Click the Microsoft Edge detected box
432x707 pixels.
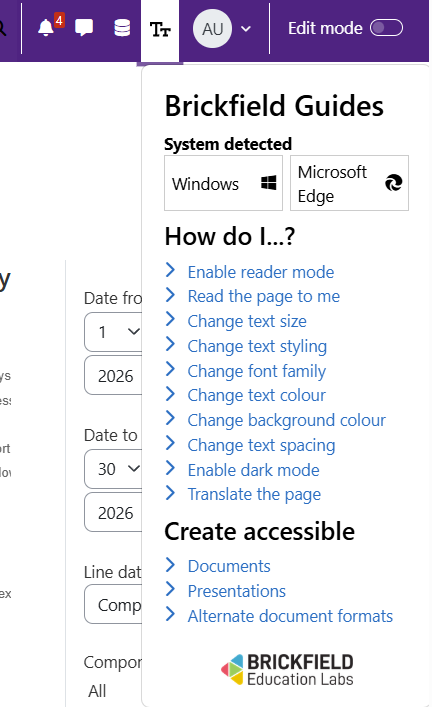(349, 183)
